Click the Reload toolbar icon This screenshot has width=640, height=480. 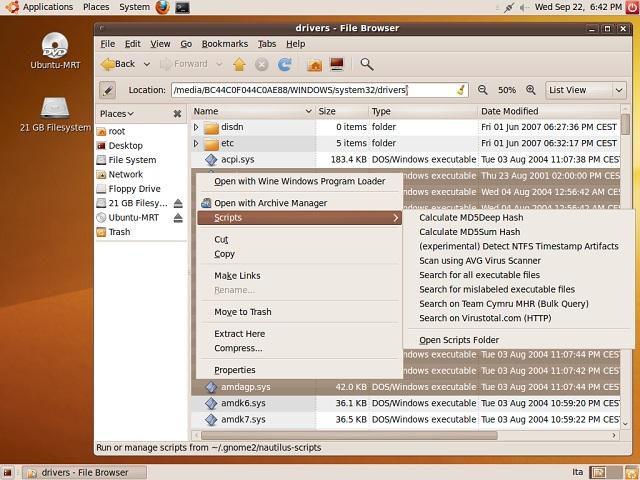pyautogui.click(x=284, y=64)
